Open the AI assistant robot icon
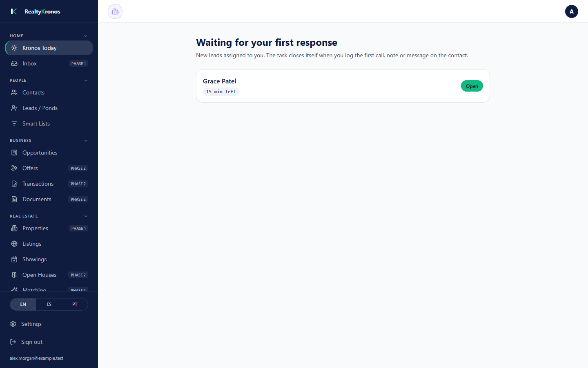 [115, 11]
